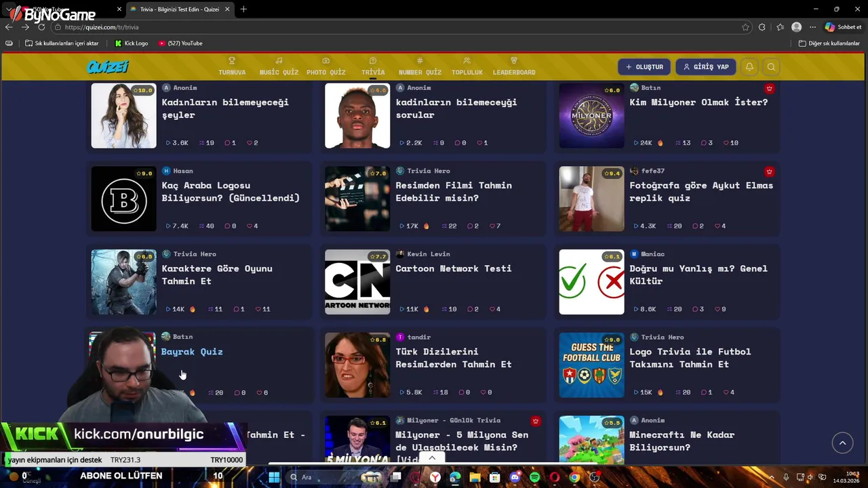Open 'Minecraftı Ne Kadar Biliyorsun?' quiz
Viewport: 868px width, 488px height.
(x=682, y=441)
